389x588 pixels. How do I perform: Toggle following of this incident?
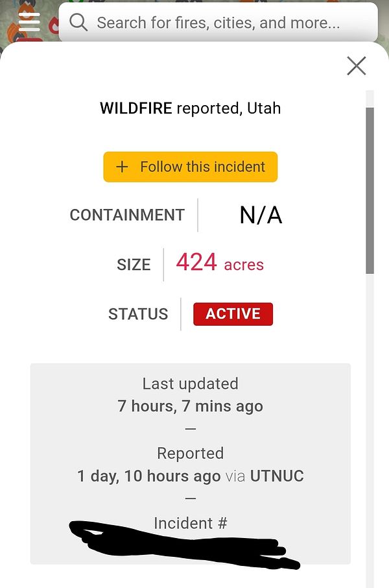190,167
